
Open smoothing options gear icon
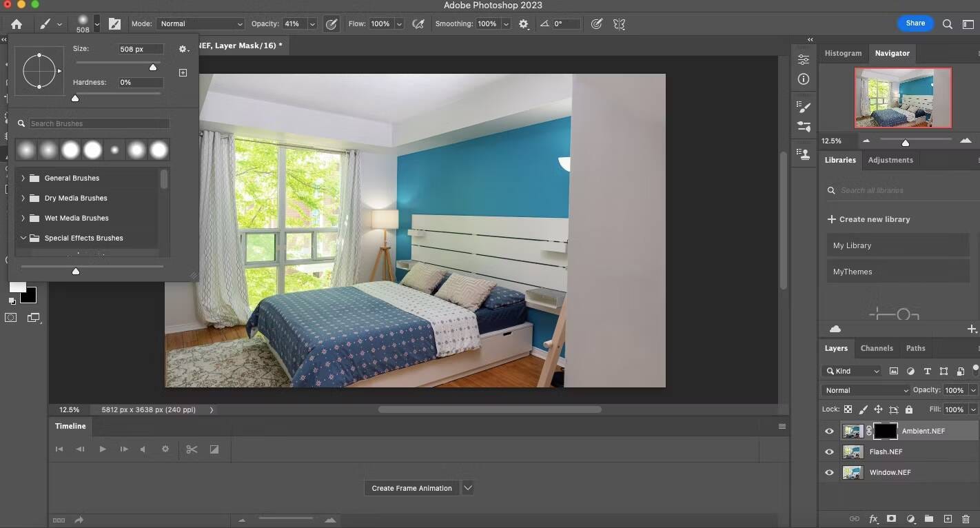[524, 23]
